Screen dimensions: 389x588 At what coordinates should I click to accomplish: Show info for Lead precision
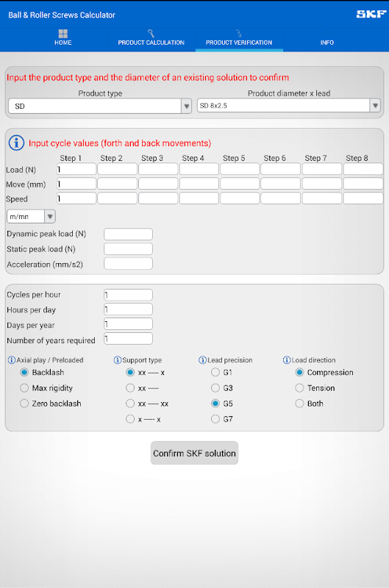coord(202,360)
